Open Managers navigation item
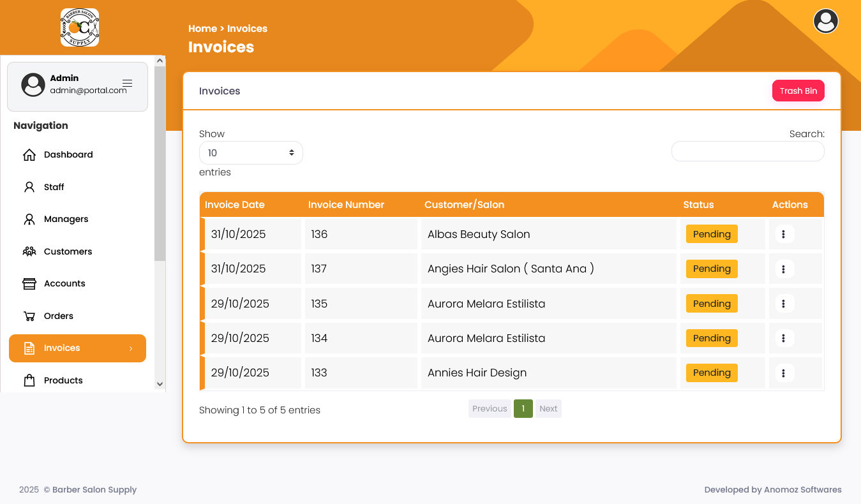Viewport: 861px width, 504px height. (x=66, y=219)
